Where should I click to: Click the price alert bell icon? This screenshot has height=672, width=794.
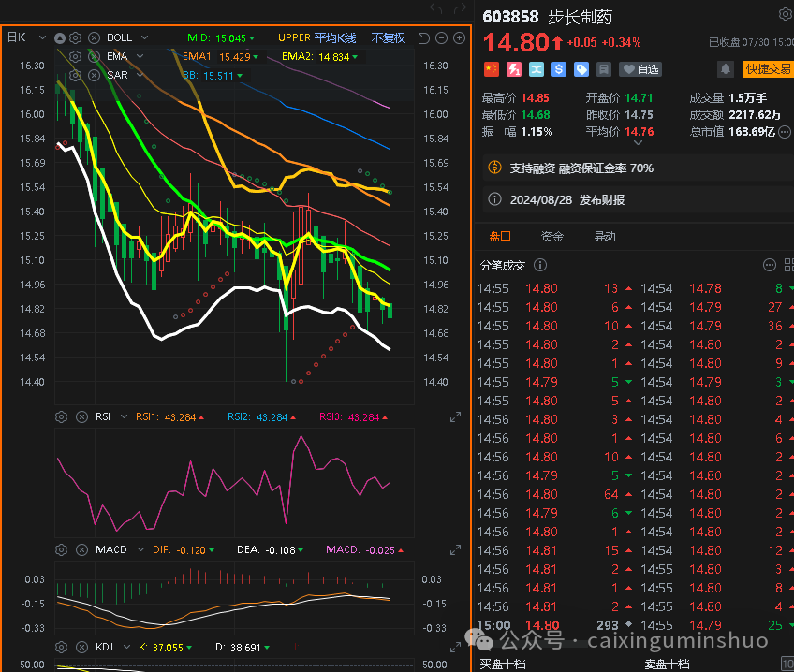pyautogui.click(x=725, y=69)
